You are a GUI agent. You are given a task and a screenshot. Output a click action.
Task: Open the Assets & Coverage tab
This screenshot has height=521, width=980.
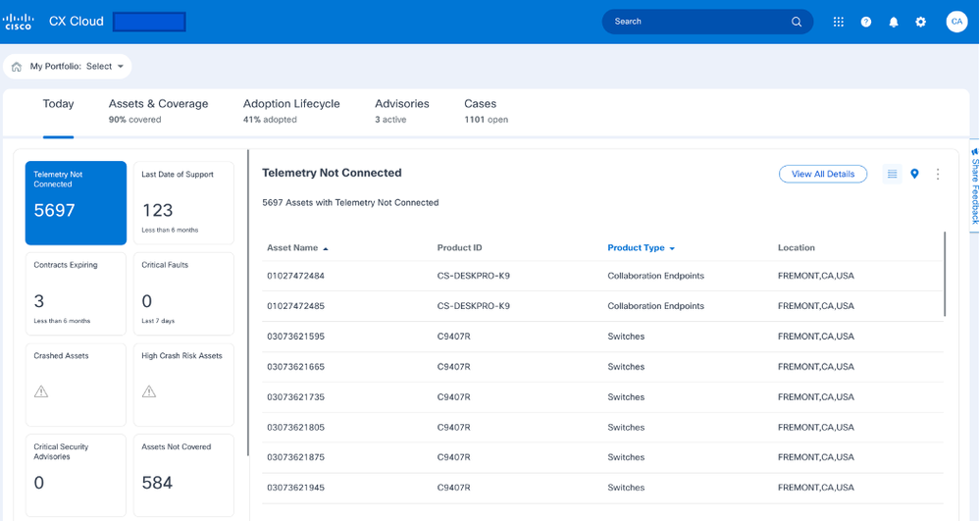pos(158,111)
